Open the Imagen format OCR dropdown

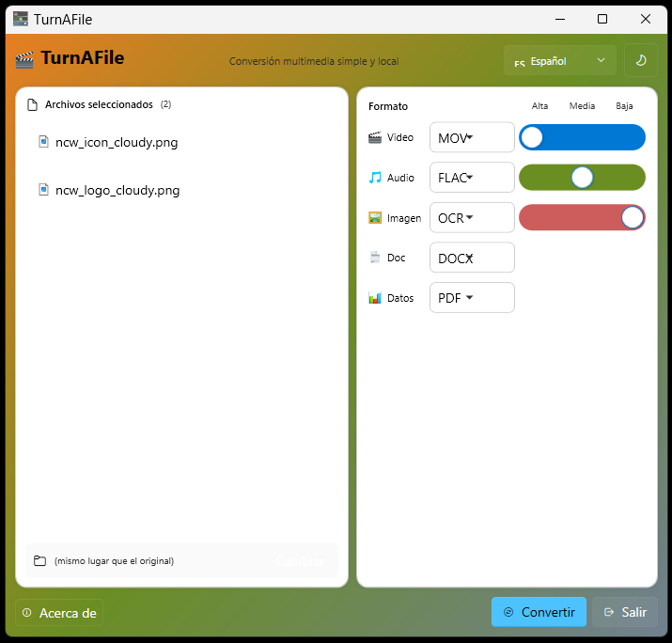coord(472,217)
